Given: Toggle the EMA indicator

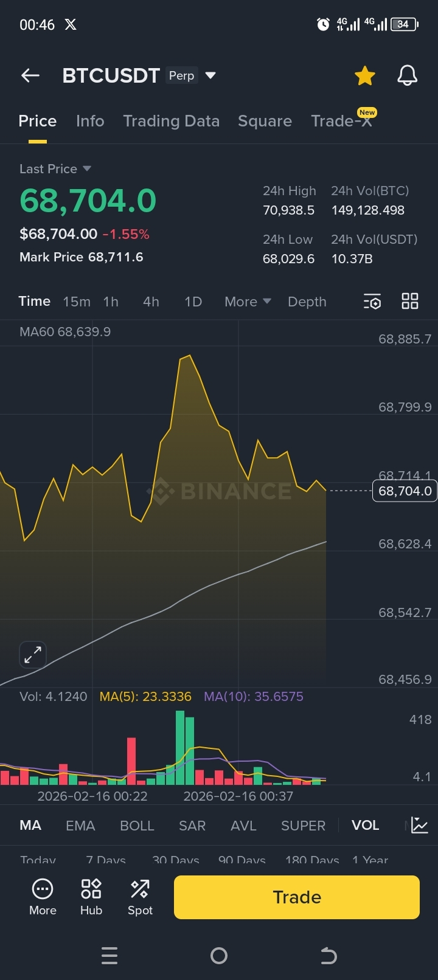Looking at the screenshot, I should click(80, 826).
